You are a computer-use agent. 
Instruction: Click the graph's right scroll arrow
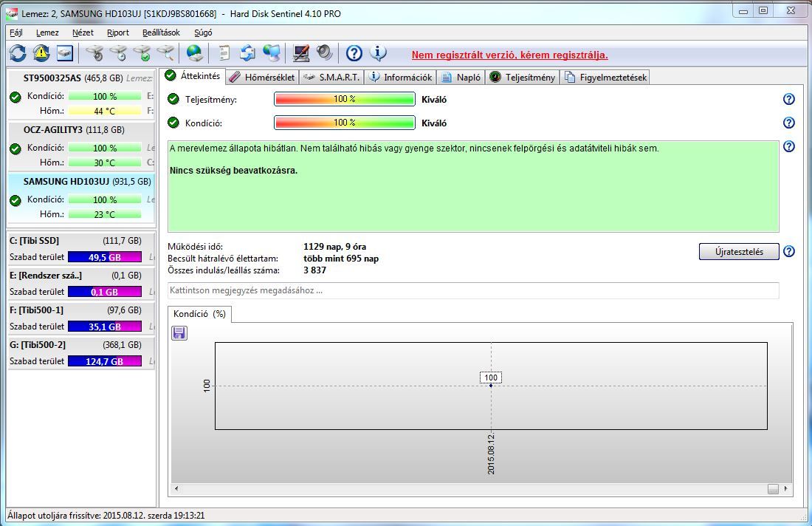786,488
